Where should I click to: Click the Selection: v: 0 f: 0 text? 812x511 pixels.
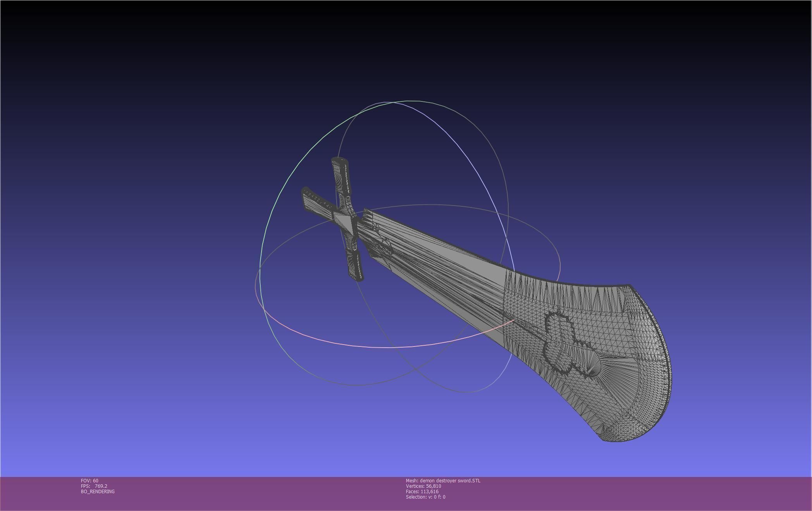click(425, 497)
